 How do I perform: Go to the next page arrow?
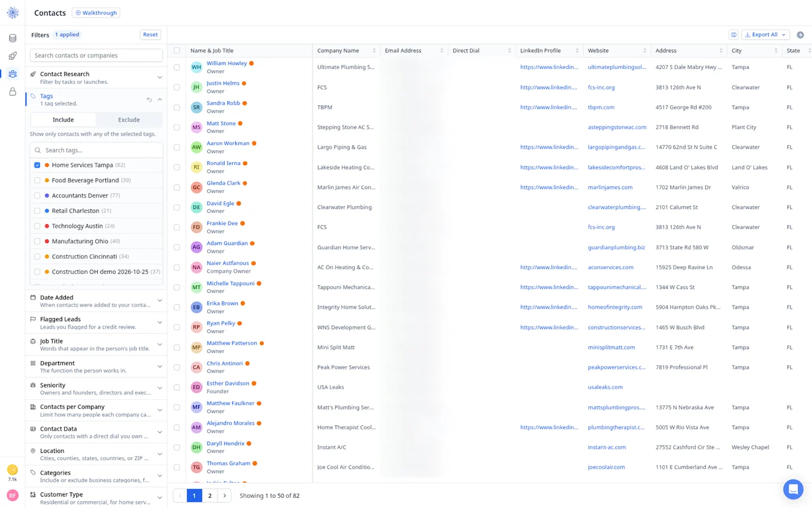[x=225, y=495]
